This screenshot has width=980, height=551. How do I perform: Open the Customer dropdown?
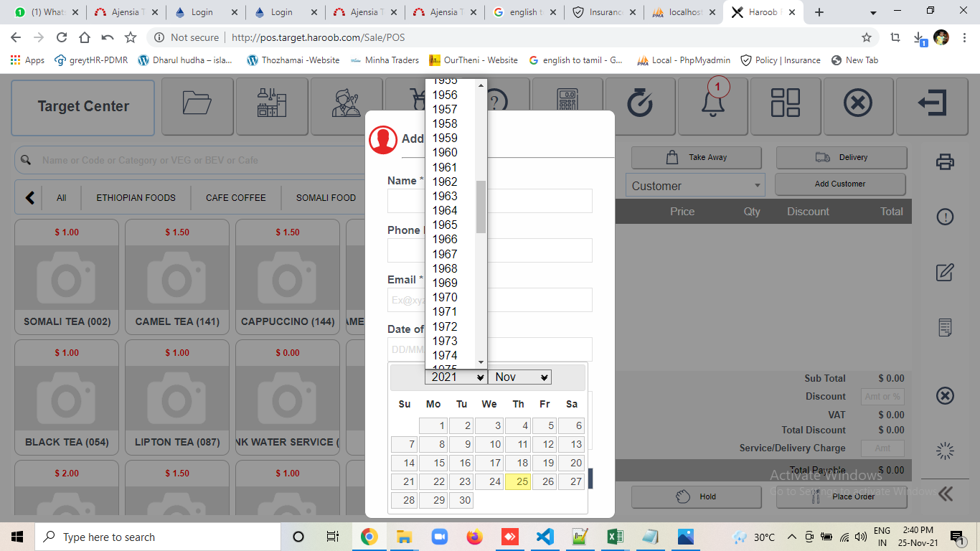pos(695,186)
